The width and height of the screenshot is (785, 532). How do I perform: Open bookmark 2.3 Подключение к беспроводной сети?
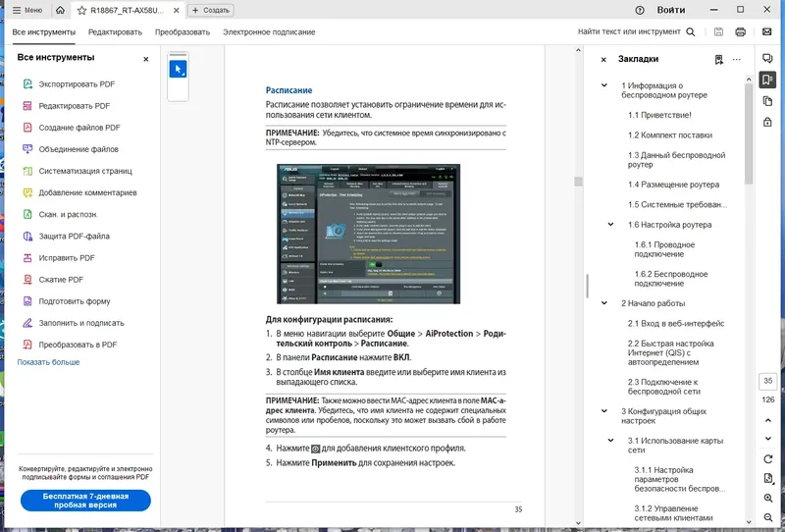tap(664, 387)
